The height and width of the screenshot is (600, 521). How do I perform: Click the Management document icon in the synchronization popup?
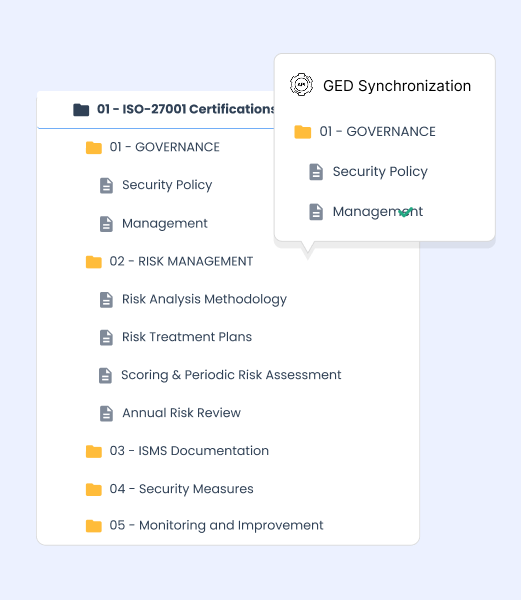[316, 212]
